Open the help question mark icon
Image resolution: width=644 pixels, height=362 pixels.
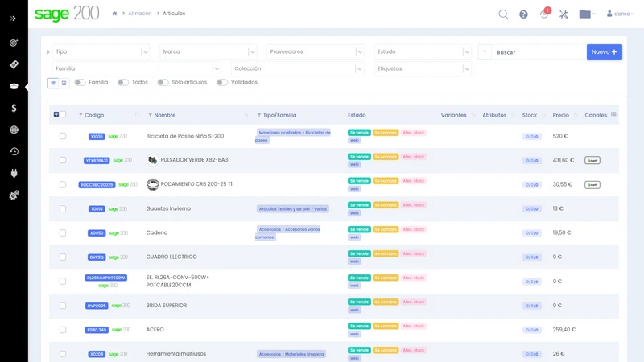pos(523,14)
